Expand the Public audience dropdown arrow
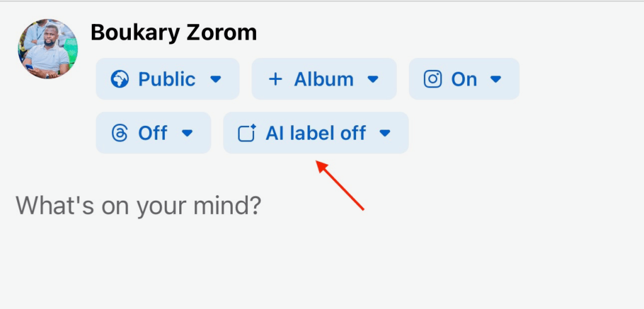The height and width of the screenshot is (309, 644). [x=216, y=79]
